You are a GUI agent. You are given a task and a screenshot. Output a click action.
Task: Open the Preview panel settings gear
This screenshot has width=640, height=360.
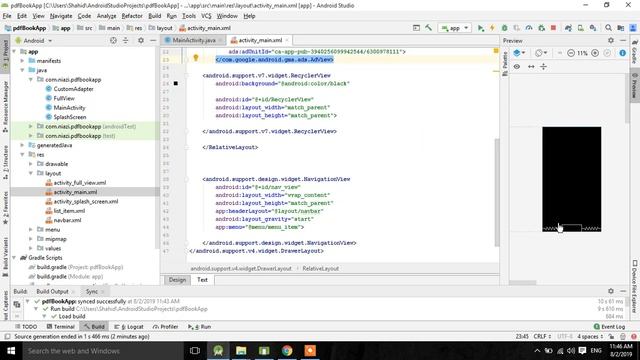[611, 40]
